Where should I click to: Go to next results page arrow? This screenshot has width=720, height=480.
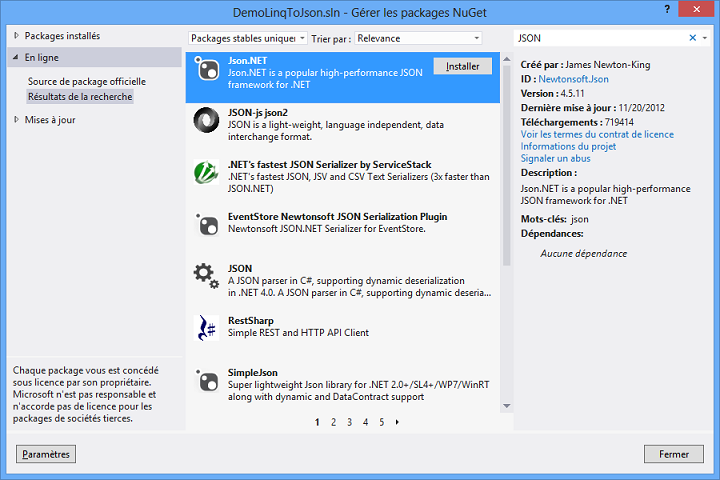(x=397, y=422)
